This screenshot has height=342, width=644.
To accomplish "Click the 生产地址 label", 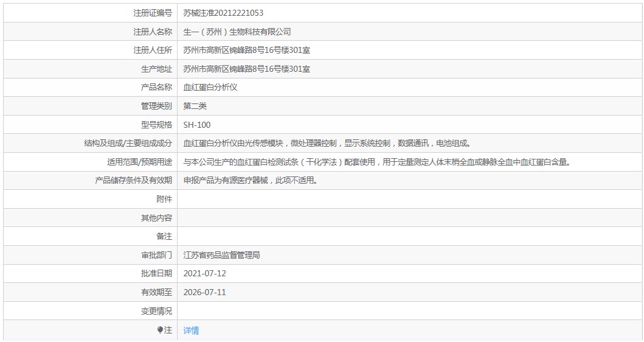I will tap(156, 69).
